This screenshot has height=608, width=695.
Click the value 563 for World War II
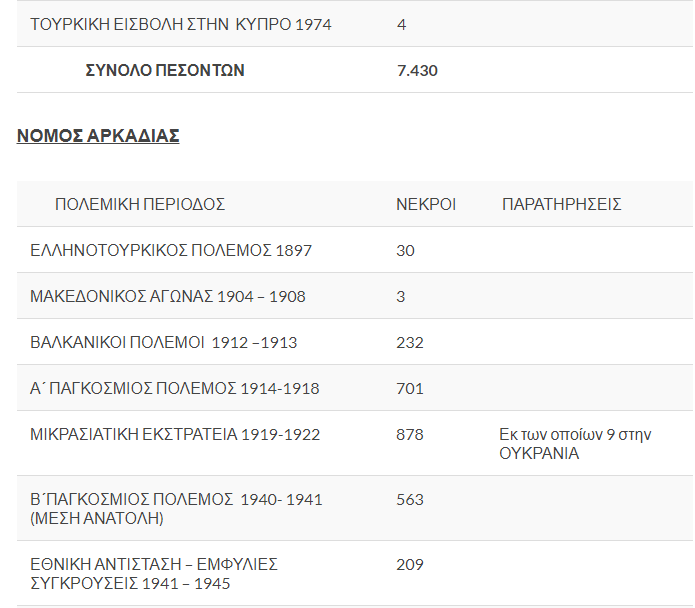[x=410, y=499]
